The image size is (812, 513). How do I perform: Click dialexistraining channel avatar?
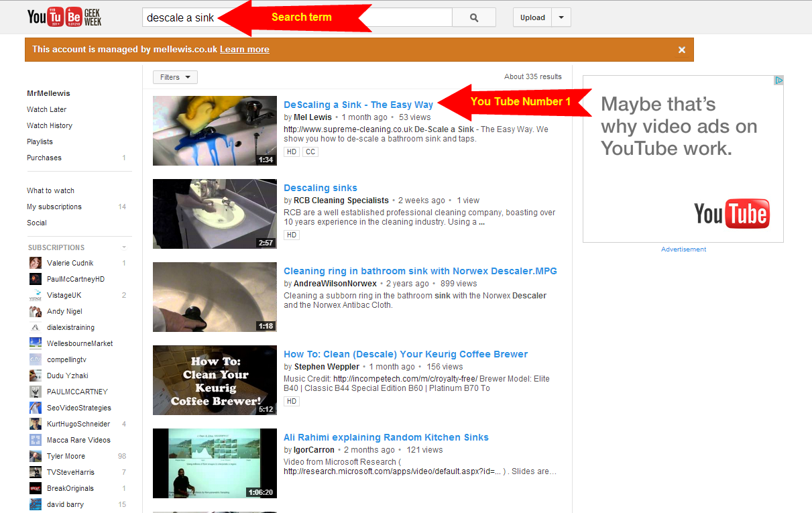pos(36,327)
